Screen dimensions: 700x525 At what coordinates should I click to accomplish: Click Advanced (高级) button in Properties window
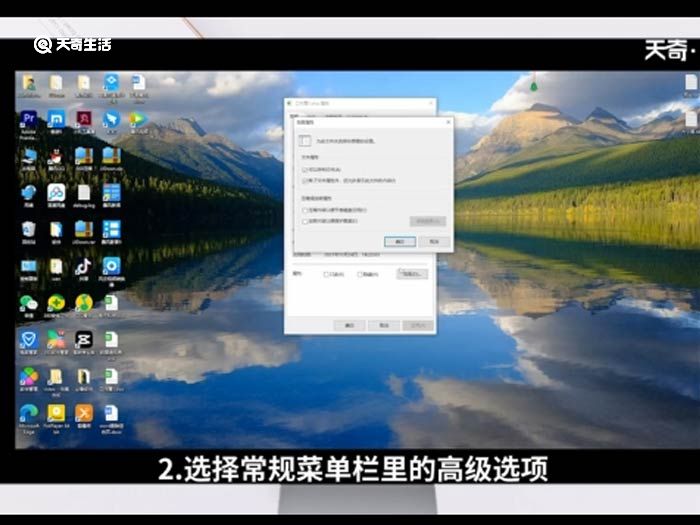[x=412, y=274]
